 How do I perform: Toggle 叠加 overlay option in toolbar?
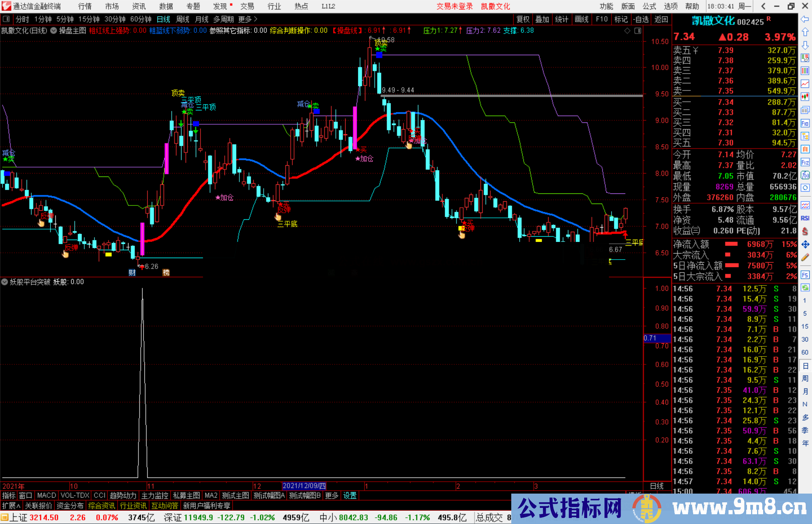pos(542,19)
